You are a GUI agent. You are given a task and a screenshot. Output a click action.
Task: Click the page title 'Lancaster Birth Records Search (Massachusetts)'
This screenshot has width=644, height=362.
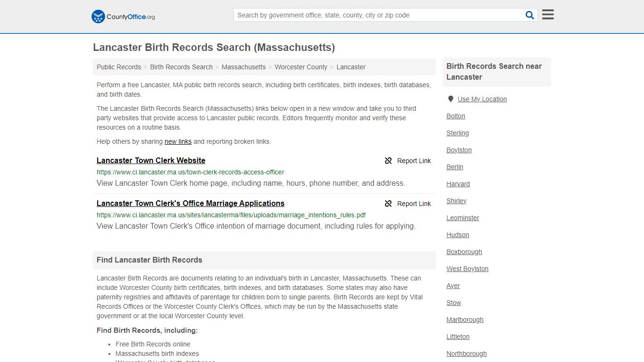214,48
